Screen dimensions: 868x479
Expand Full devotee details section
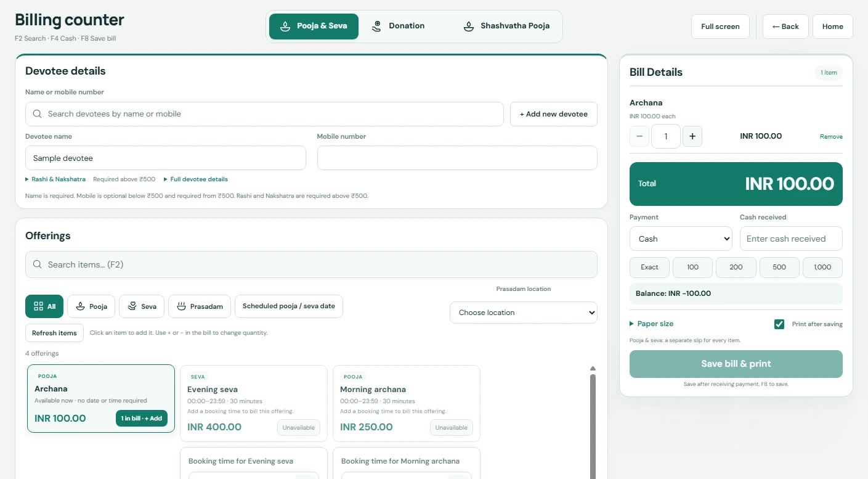196,179
